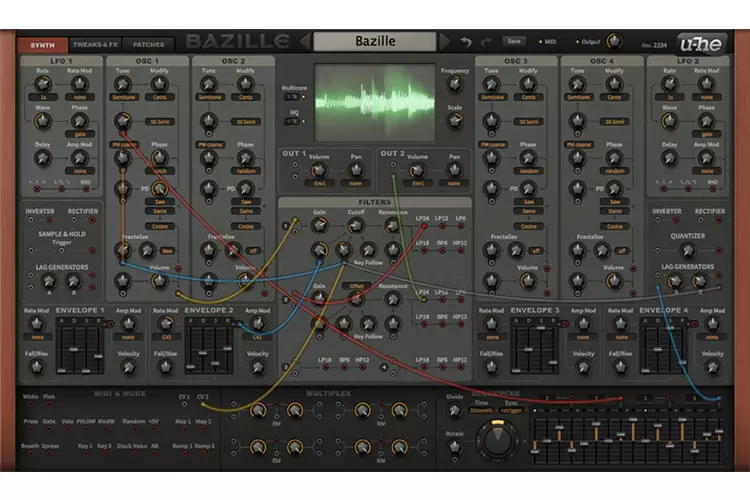Click the OSC 3 Modify knob

tap(528, 84)
